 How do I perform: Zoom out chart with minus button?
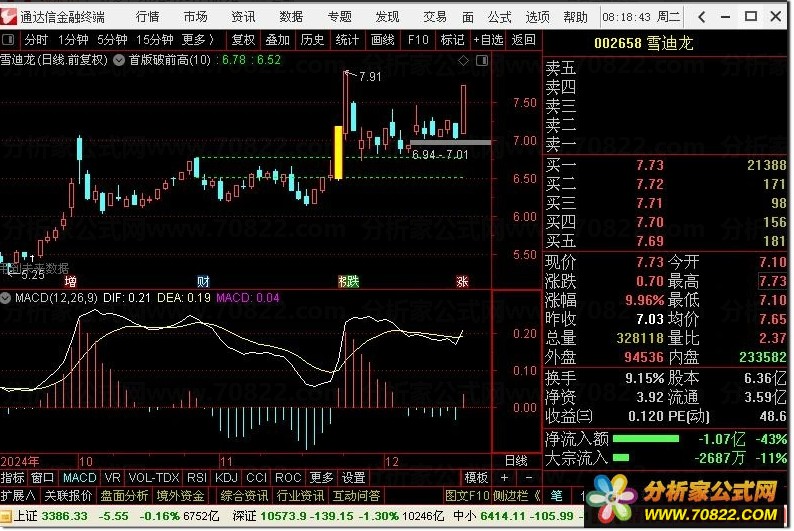(x=529, y=478)
